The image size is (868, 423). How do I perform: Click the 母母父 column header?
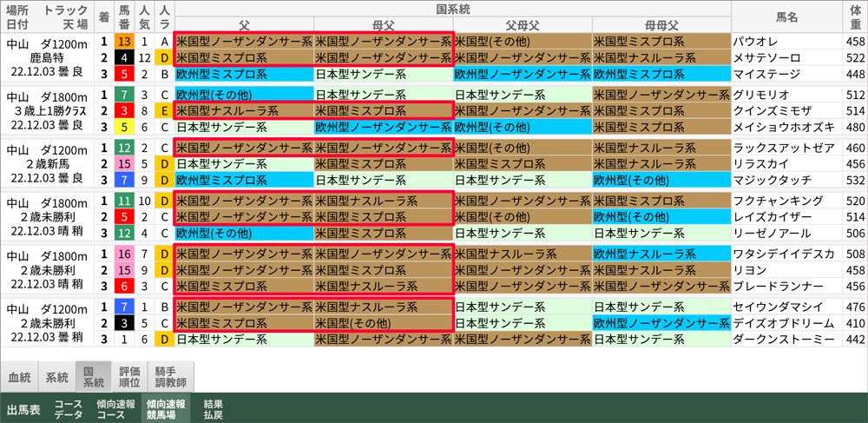click(x=661, y=25)
